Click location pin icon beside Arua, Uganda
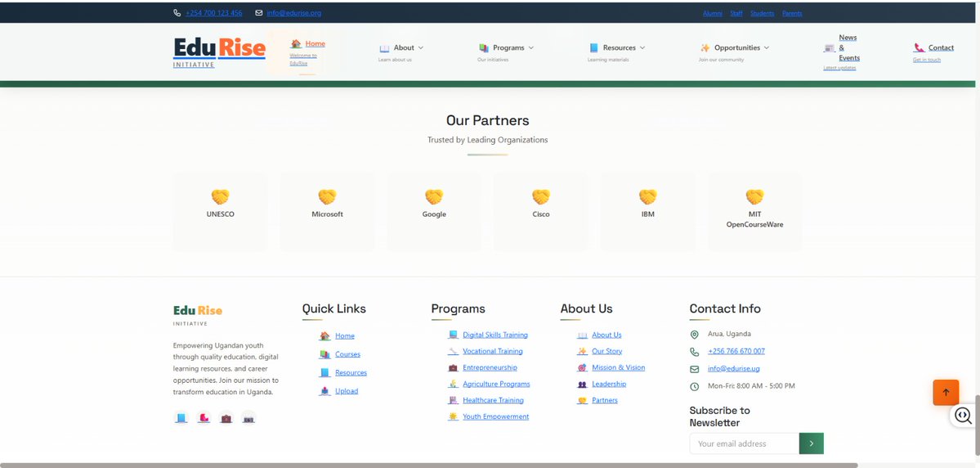Screen dimensions: 980x468 click(x=695, y=335)
